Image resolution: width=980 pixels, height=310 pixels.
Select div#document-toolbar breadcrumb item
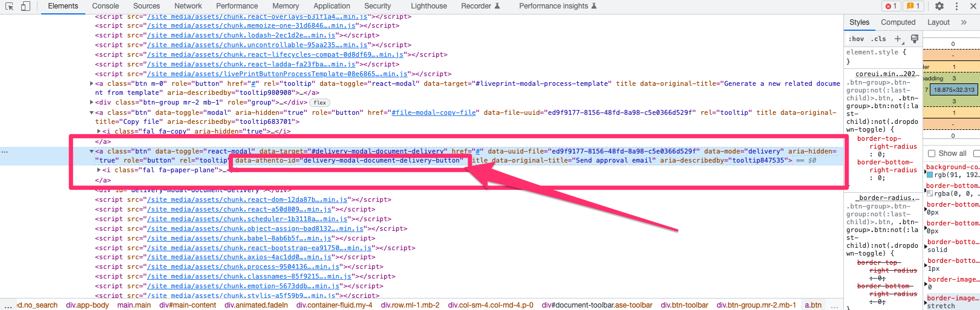point(597,305)
